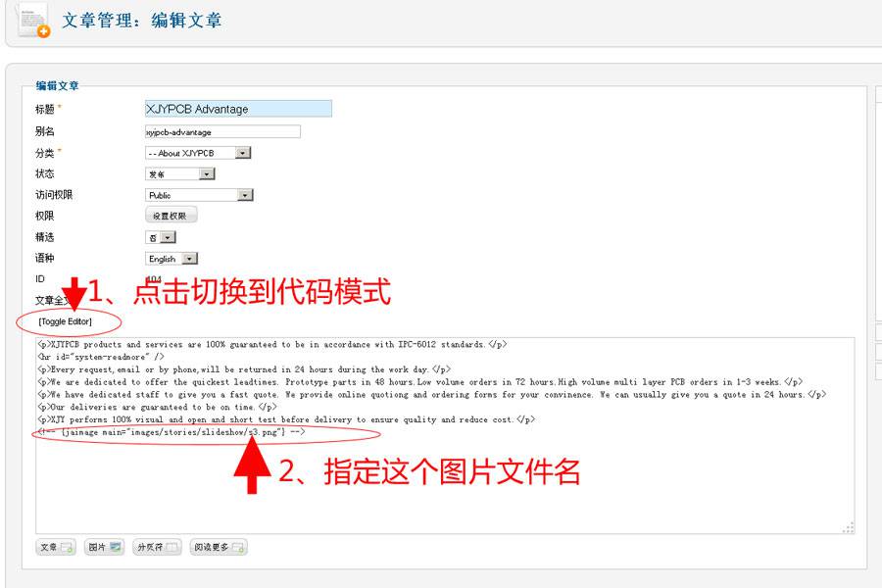Click the article icon on the 文章 button
Viewport: 882px width, 588px height.
(65, 546)
